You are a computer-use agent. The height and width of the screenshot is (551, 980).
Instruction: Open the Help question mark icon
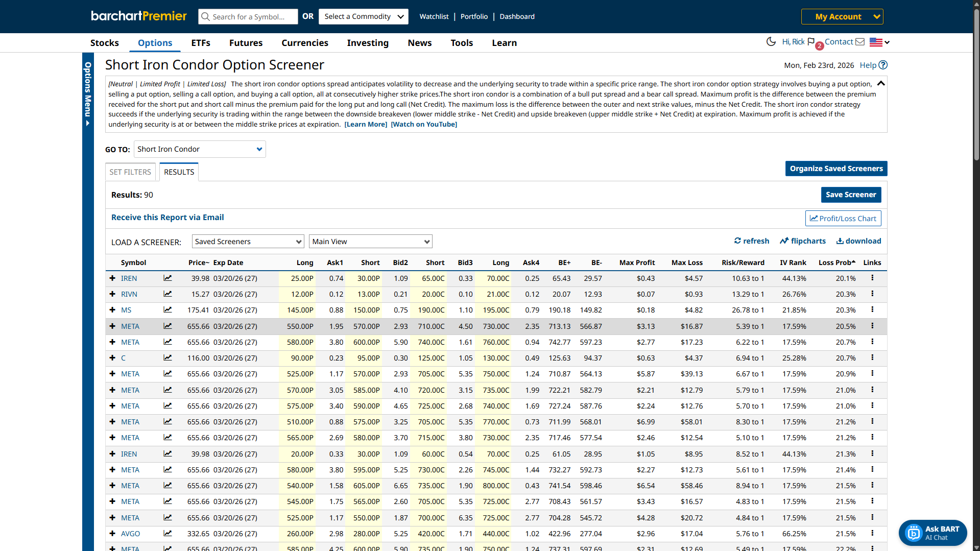883,65
